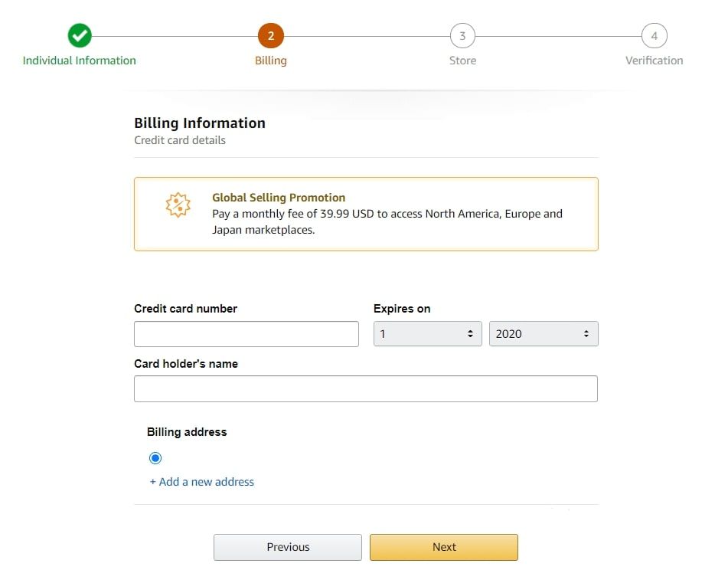Click the Billing tab label
The height and width of the screenshot is (583, 728).
pos(271,59)
